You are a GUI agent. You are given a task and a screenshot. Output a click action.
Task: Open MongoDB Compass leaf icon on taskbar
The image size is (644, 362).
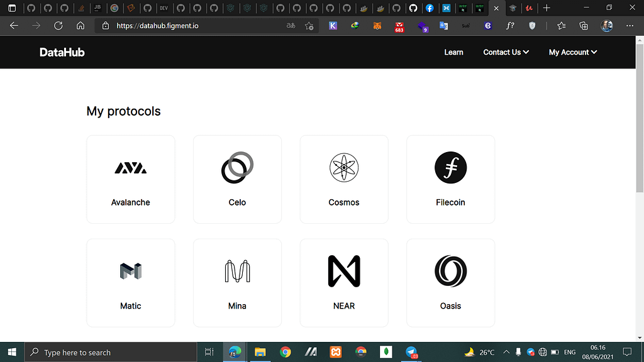pyautogui.click(x=386, y=352)
